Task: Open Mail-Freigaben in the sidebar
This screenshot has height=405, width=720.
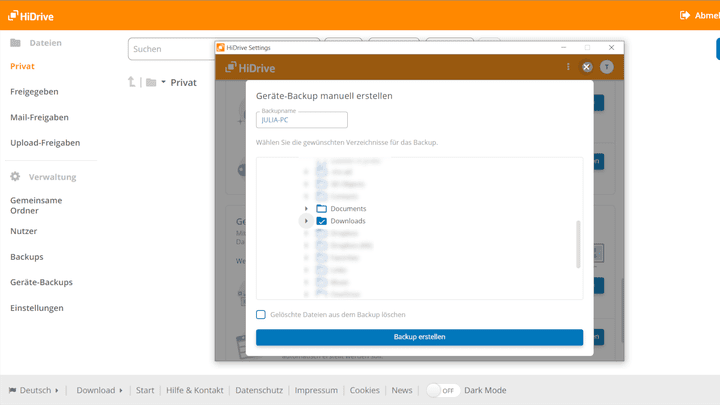Action: click(x=39, y=117)
